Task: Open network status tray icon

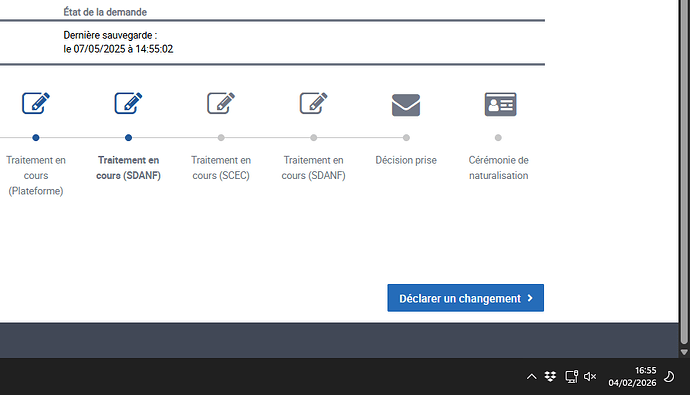Action: 571,377
